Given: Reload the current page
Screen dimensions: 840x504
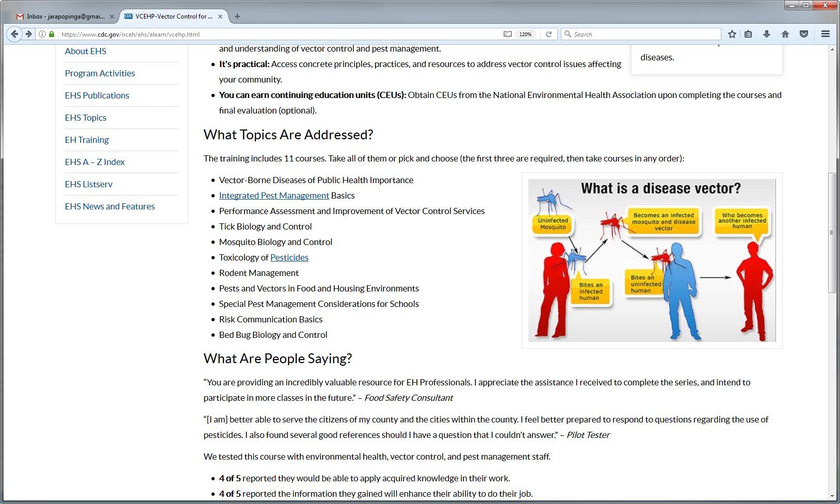Looking at the screenshot, I should 548,34.
